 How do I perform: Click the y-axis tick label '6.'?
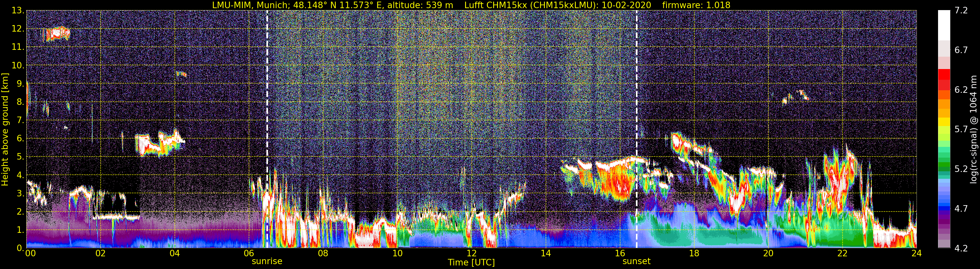tap(20, 139)
